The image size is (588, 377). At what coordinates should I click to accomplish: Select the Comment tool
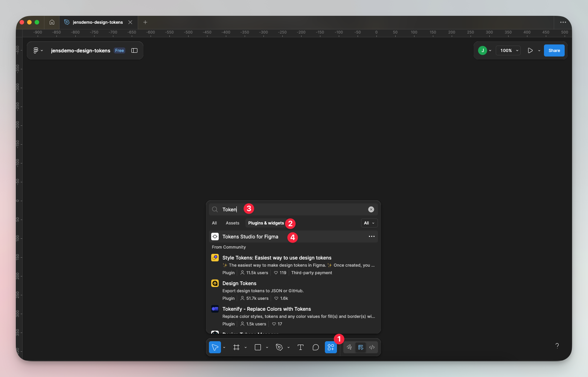[316, 347]
